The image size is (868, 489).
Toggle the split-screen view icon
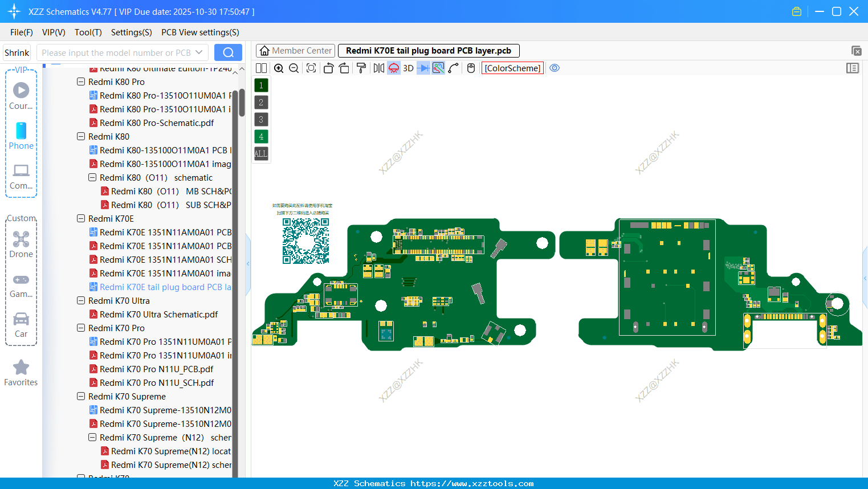tap(261, 68)
